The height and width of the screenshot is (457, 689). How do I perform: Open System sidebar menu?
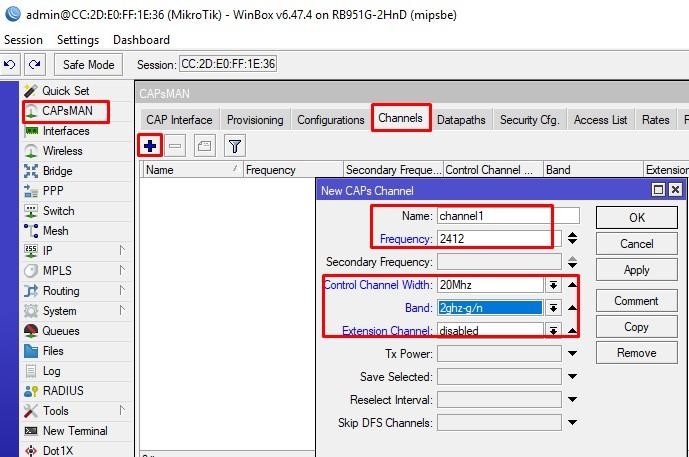pyautogui.click(x=75, y=311)
